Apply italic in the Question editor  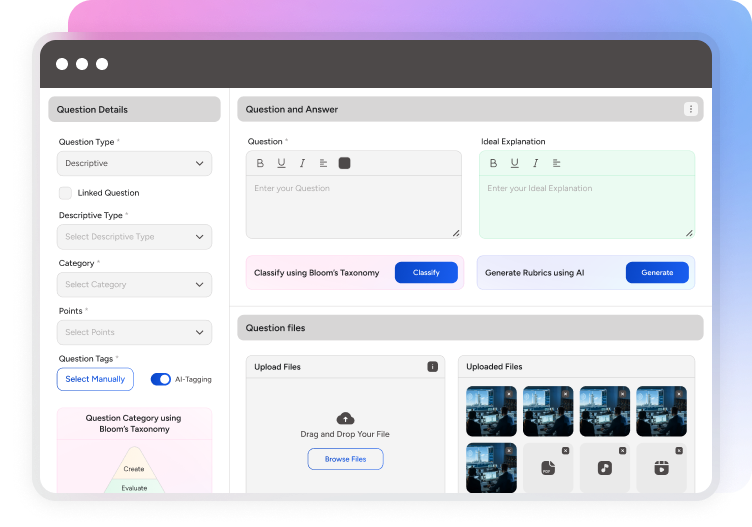pos(303,163)
